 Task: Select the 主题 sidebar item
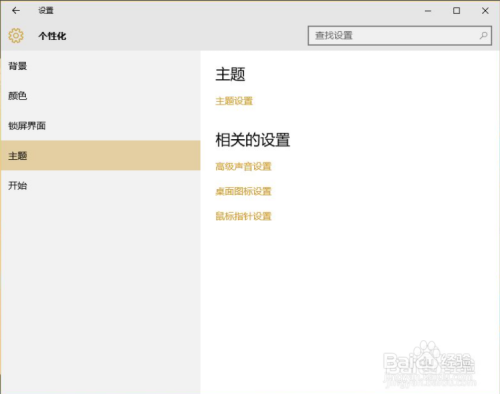[x=101, y=156]
